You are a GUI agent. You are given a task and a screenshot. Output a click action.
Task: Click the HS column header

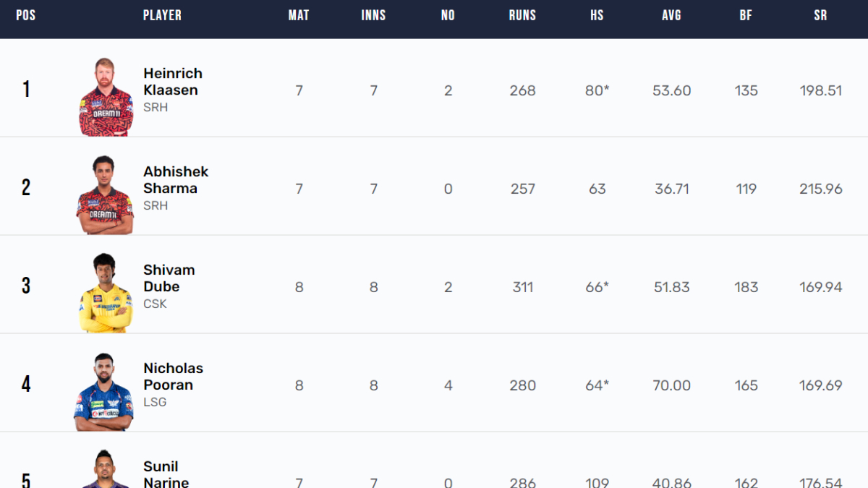[x=597, y=15]
